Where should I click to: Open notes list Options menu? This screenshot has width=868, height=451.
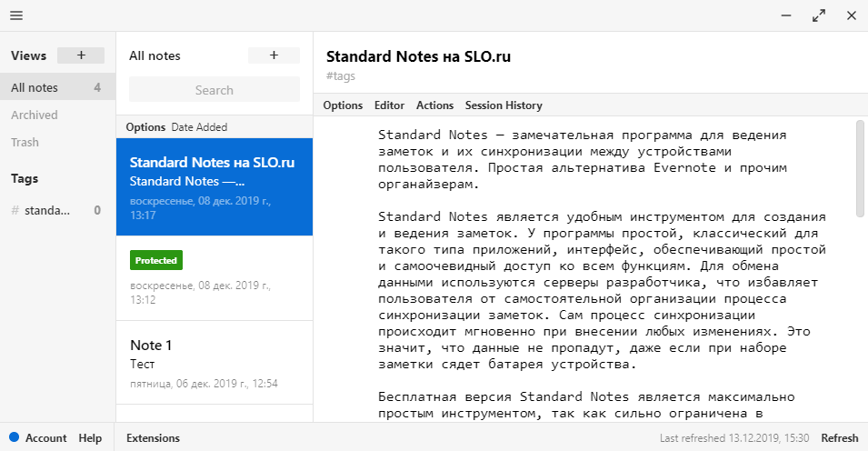tap(145, 127)
